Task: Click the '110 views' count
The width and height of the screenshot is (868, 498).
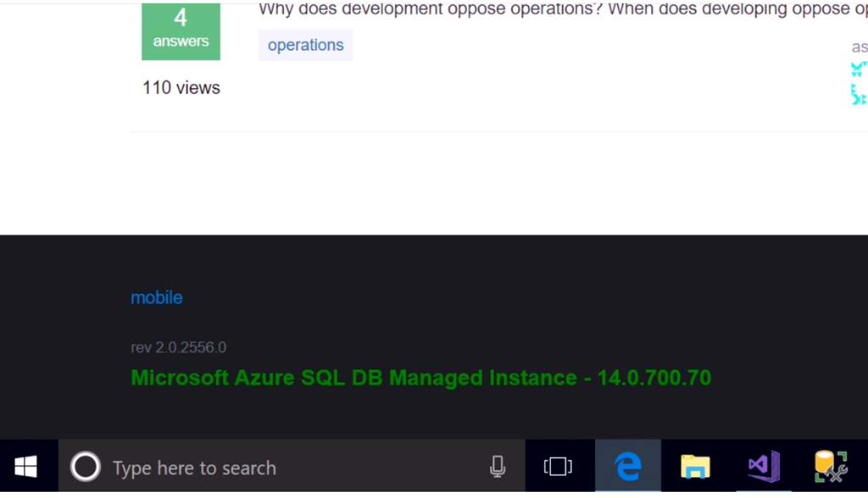Action: click(x=181, y=87)
